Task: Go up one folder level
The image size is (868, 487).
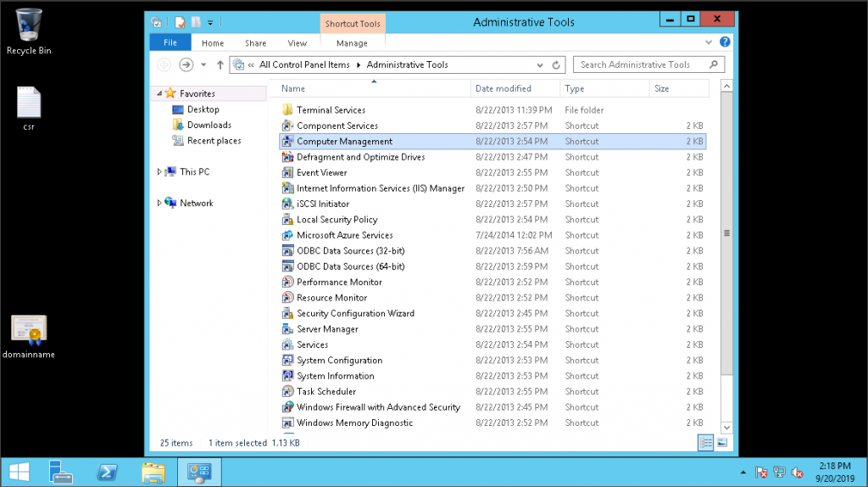Action: pyautogui.click(x=220, y=64)
